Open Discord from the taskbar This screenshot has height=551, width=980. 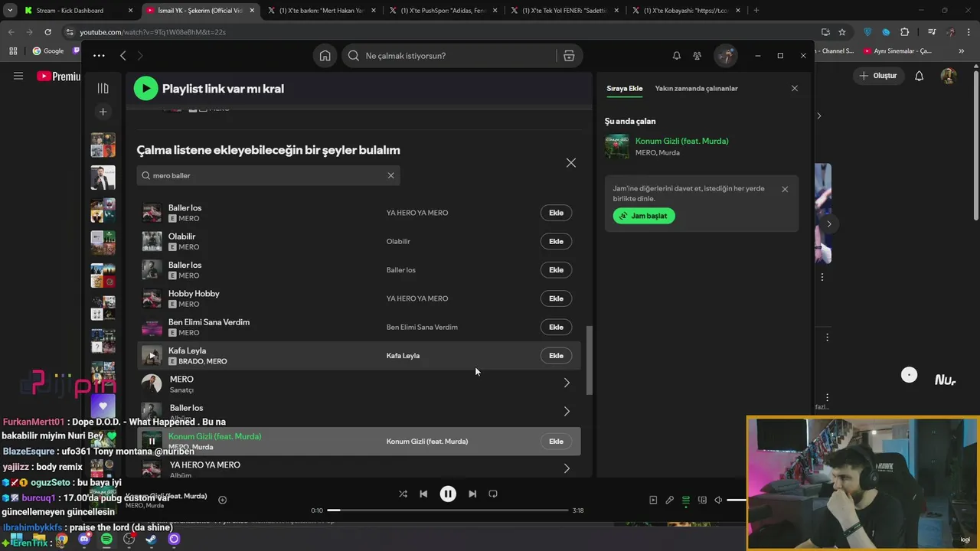84,540
